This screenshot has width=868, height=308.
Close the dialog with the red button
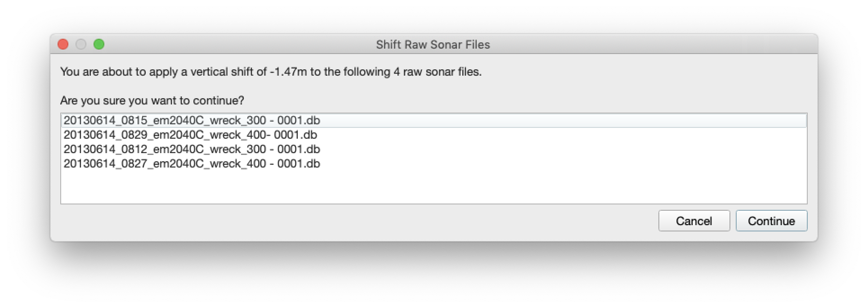[63, 44]
